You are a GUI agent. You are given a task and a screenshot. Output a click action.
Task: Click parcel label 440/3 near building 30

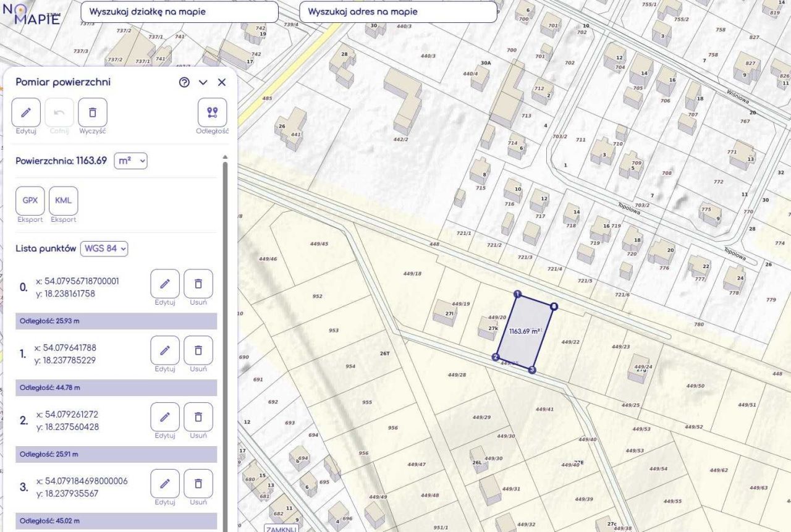pyautogui.click(x=404, y=27)
